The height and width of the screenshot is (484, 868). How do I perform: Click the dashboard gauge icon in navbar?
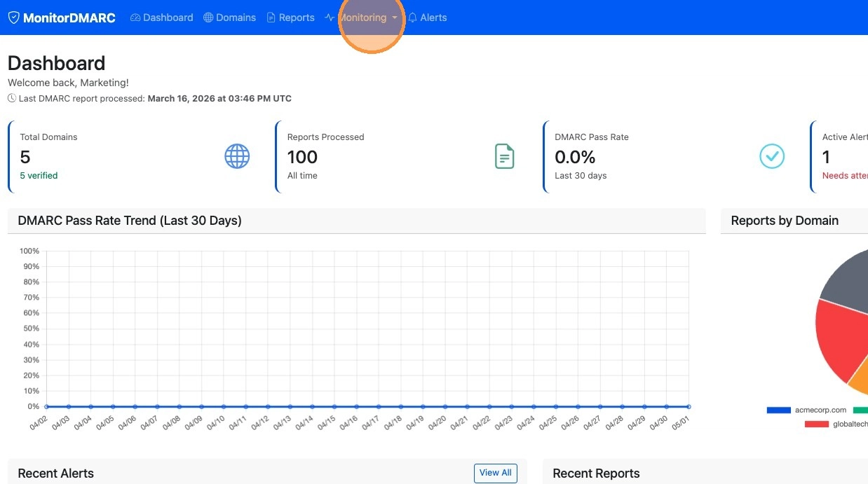click(135, 18)
